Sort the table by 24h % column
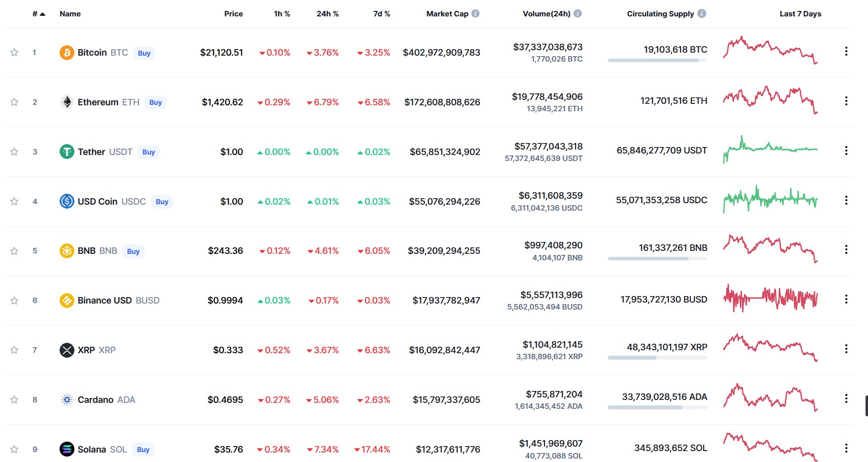This screenshot has width=868, height=462. tap(328, 14)
